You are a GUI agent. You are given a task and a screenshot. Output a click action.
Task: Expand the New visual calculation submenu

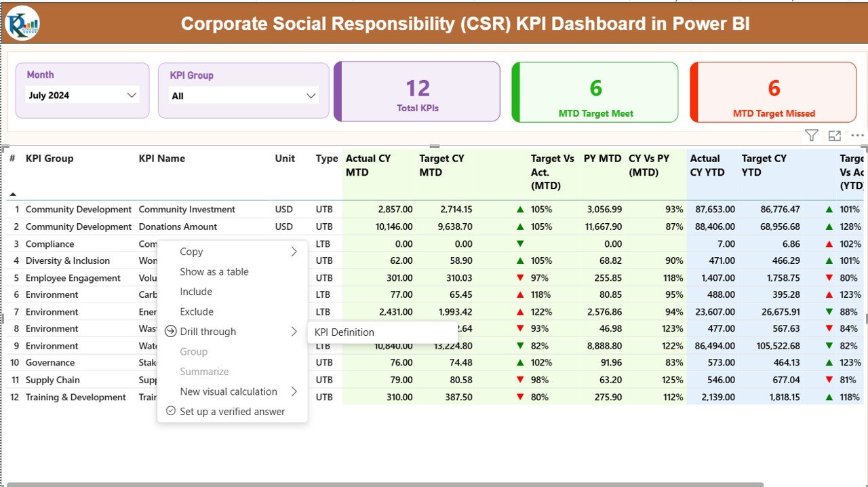tap(294, 391)
